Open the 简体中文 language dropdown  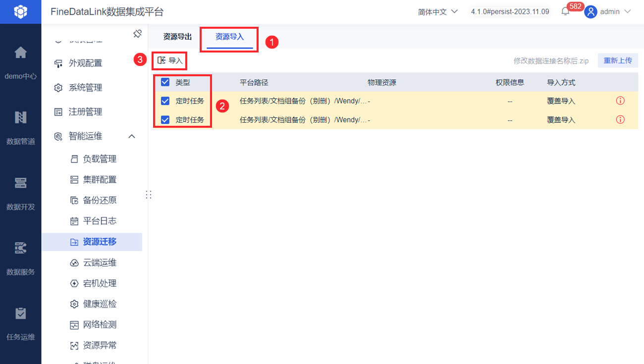click(x=438, y=11)
